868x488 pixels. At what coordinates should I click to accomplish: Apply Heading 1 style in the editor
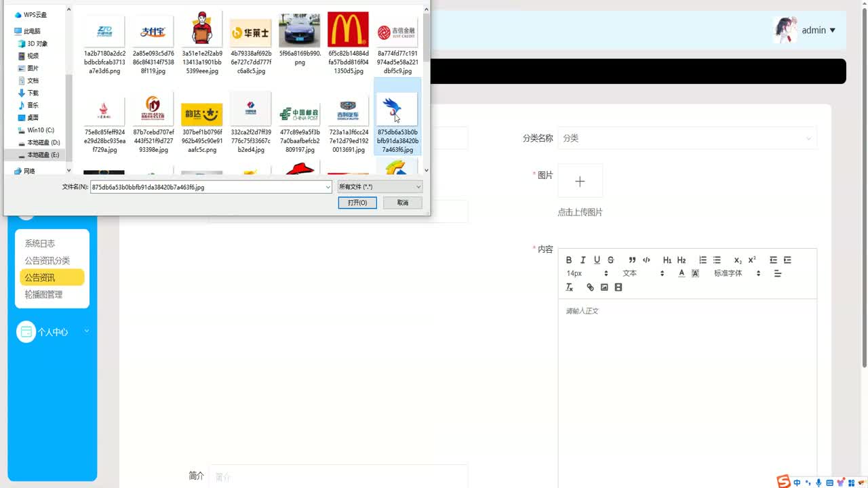point(667,260)
